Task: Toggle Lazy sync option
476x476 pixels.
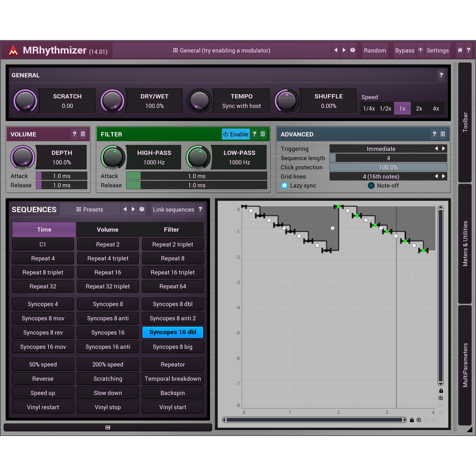Action: pyautogui.click(x=299, y=186)
